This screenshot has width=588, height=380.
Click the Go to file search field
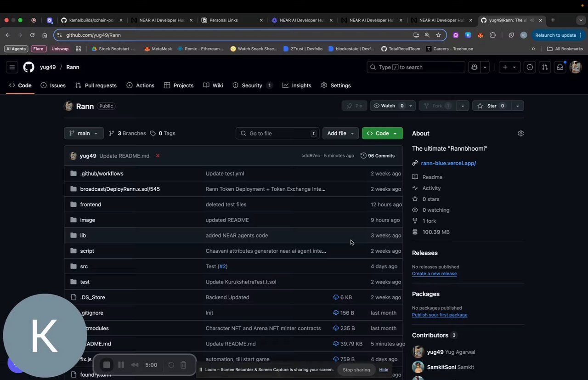click(x=277, y=133)
